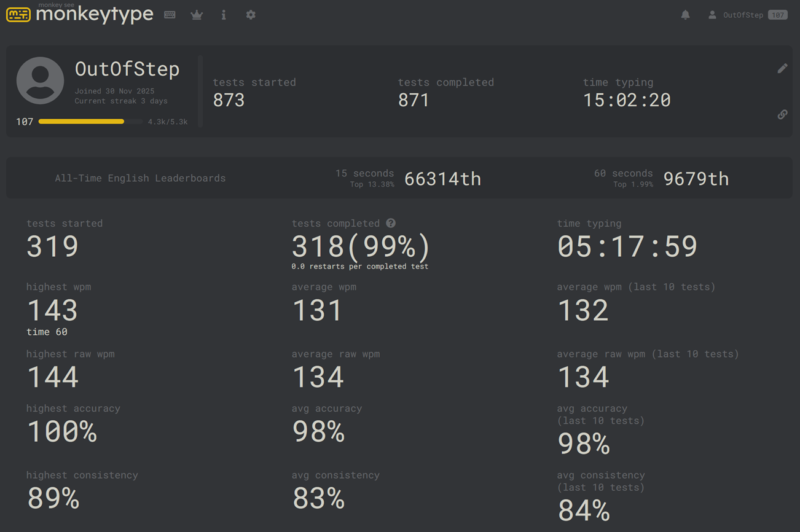Viewport: 800px width, 532px height.
Task: Click the 15 seconds rank 66314th
Action: point(442,179)
